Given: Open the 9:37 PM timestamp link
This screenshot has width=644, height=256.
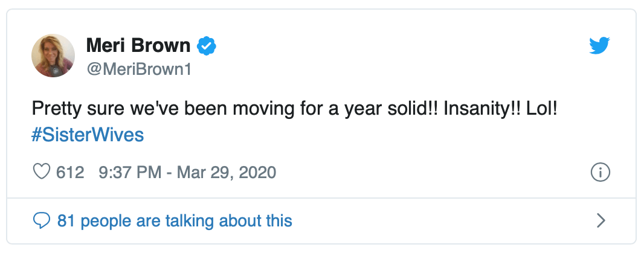Looking at the screenshot, I should tap(129, 173).
